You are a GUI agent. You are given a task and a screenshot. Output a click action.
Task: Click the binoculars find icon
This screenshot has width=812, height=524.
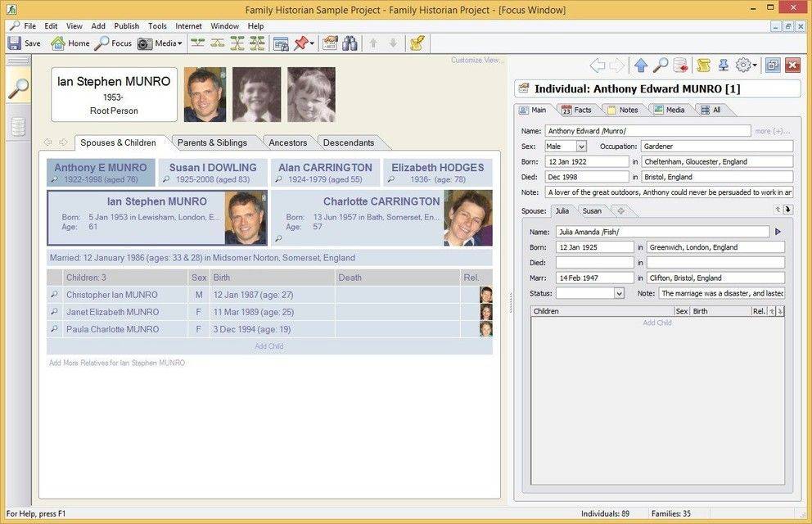[x=350, y=43]
